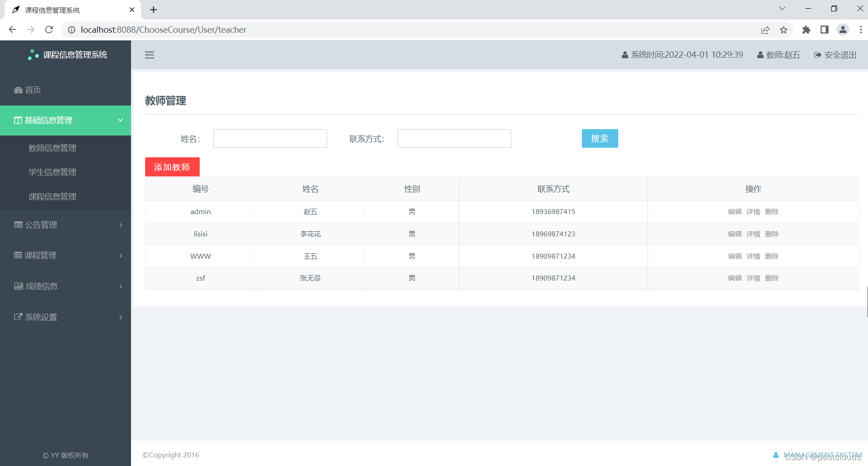Click the newspaper icon beside 公告管理

(18, 225)
